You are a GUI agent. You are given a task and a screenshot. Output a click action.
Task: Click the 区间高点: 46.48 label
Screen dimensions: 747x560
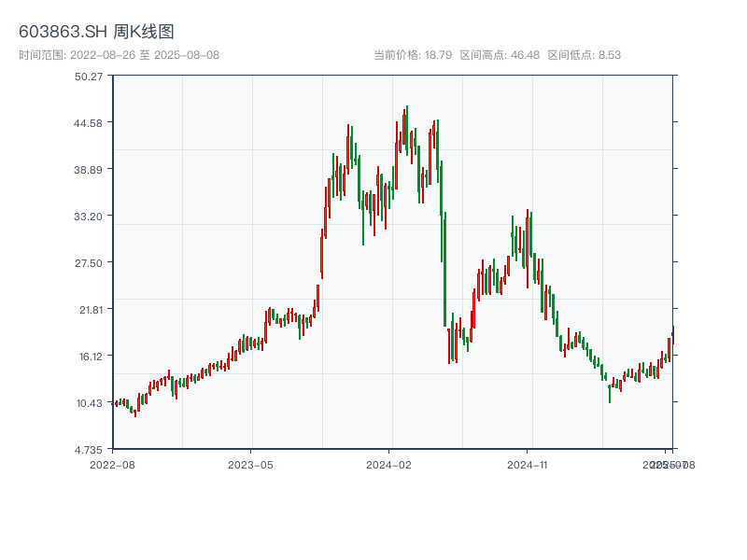tap(500, 55)
